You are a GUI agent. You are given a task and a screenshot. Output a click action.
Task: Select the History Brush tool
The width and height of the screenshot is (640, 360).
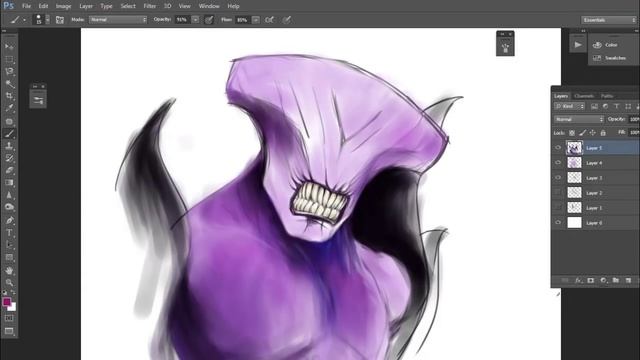click(9, 158)
